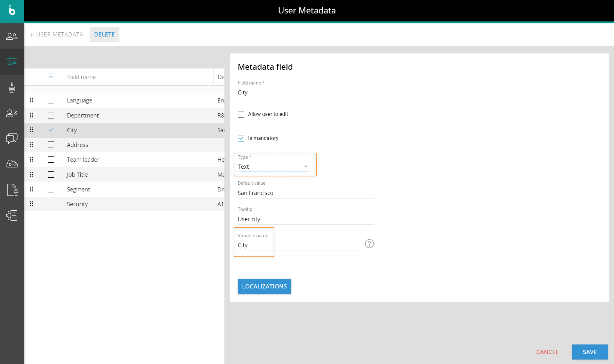Click the SAVE button

(x=589, y=352)
